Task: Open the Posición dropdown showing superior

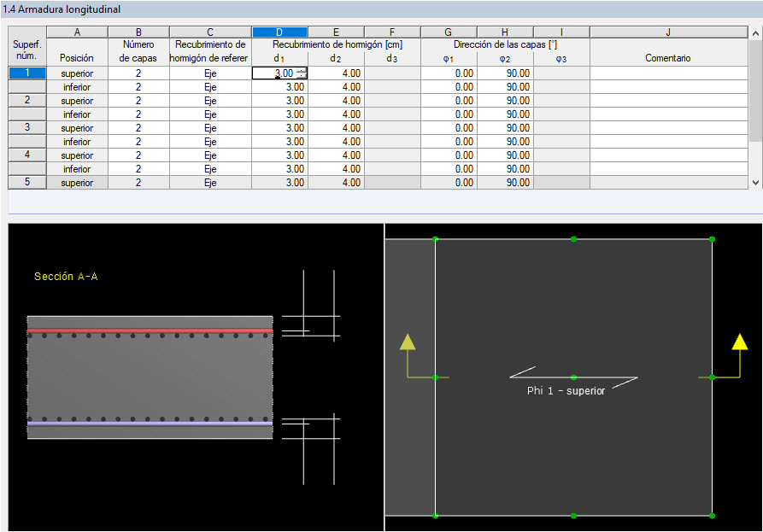Action: (x=77, y=73)
